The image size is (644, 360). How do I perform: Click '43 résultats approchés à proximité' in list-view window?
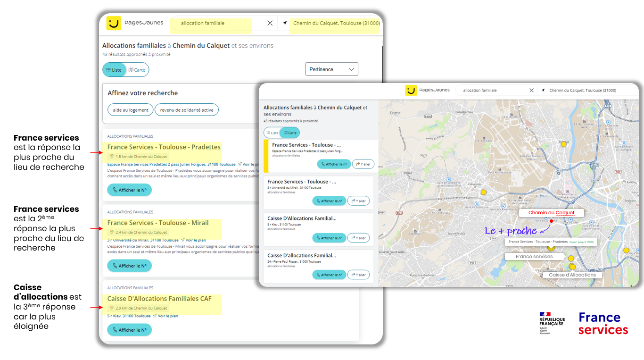pos(136,55)
